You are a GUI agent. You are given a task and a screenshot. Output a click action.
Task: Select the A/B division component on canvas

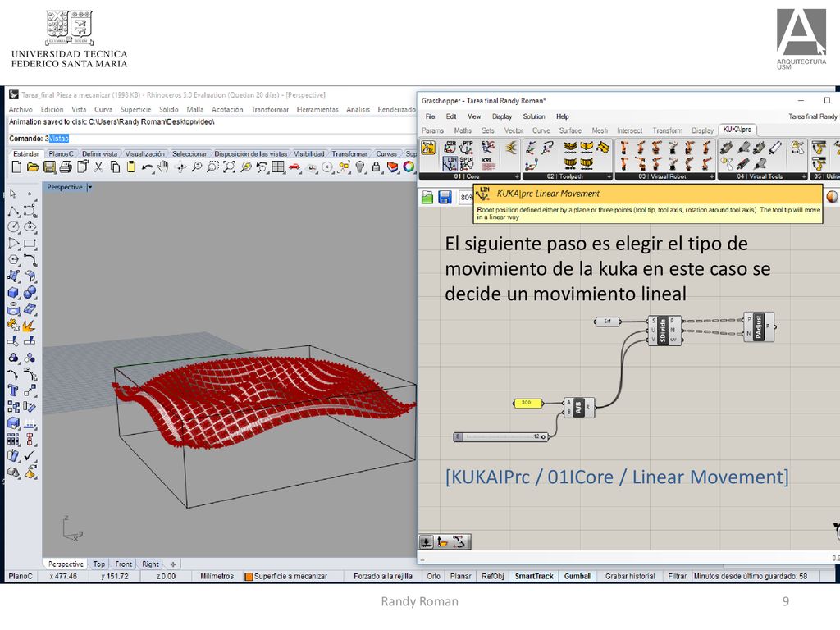[x=578, y=408]
